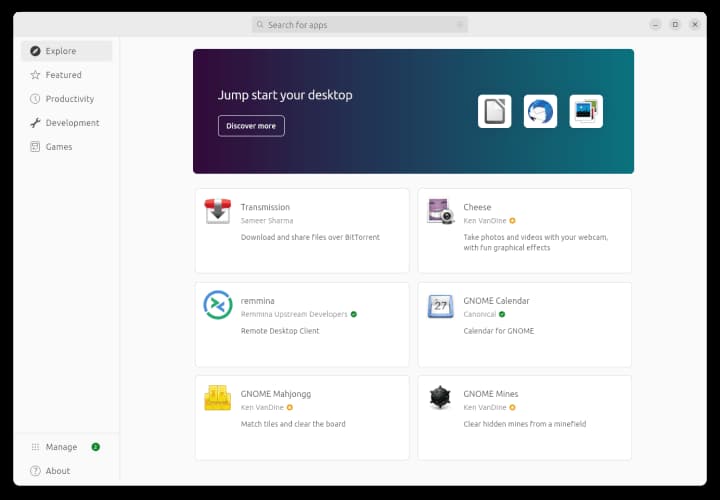
Task: Click the Transmission app icon
Action: [218, 211]
